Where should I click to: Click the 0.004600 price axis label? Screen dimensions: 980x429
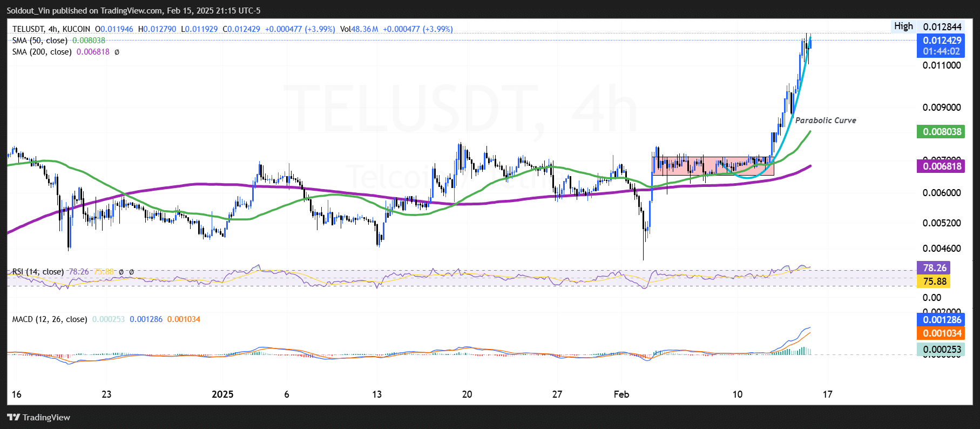point(942,249)
